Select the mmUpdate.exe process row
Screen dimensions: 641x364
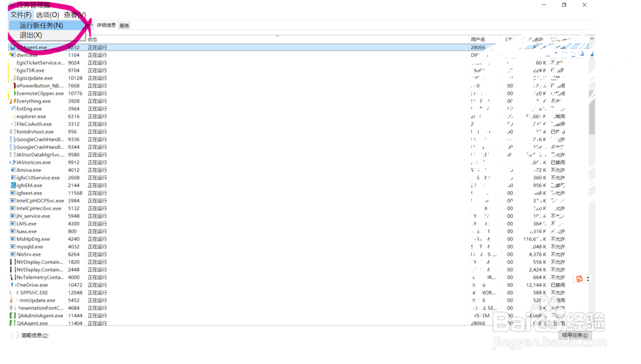point(299,301)
